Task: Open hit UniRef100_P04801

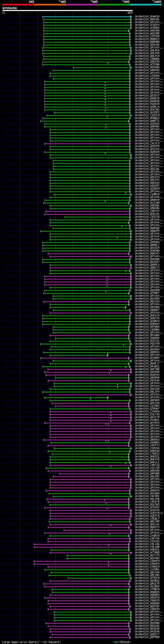Action: click(147, 420)
